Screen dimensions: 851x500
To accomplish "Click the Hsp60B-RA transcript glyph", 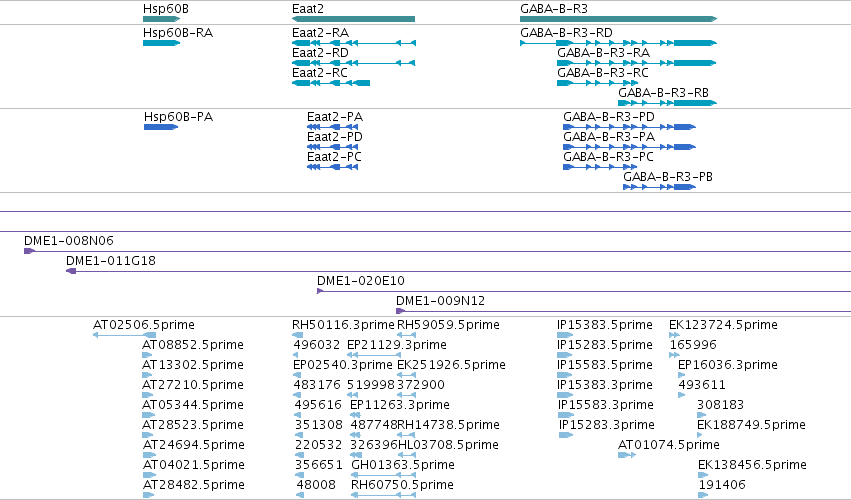I will (x=161, y=43).
